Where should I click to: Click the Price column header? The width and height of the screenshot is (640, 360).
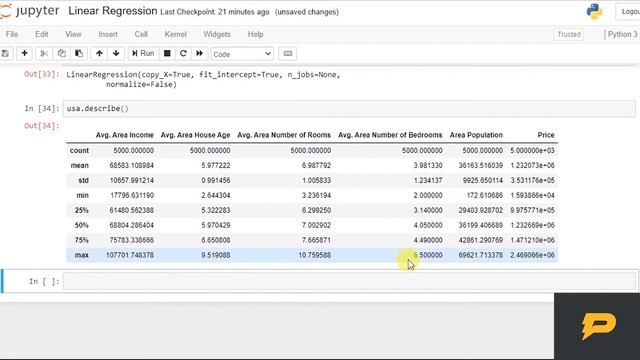[x=546, y=135]
